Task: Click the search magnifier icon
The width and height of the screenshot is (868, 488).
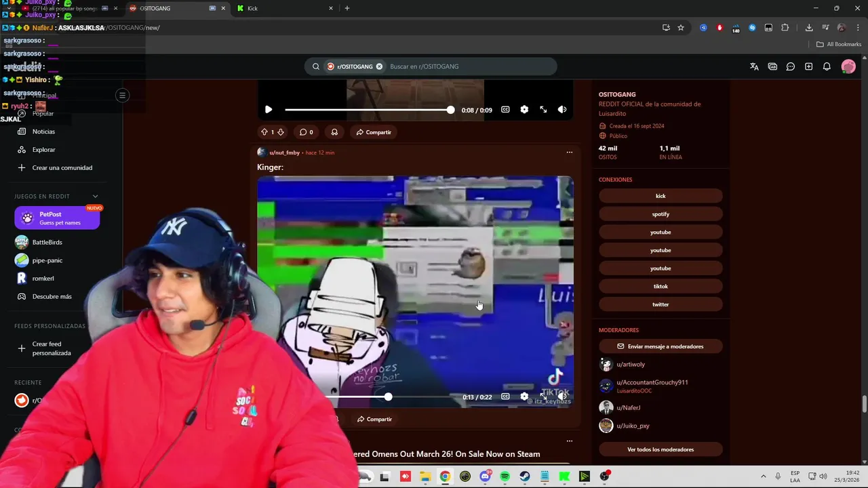Action: tap(316, 66)
